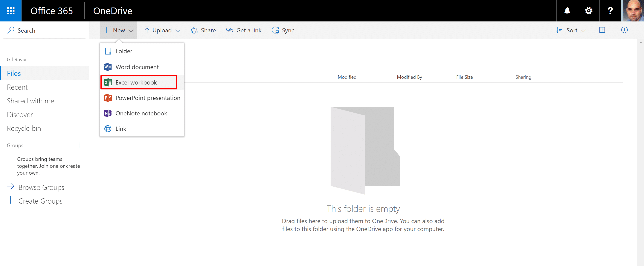Create a new Excel workbook
The width and height of the screenshot is (644, 266).
(136, 82)
